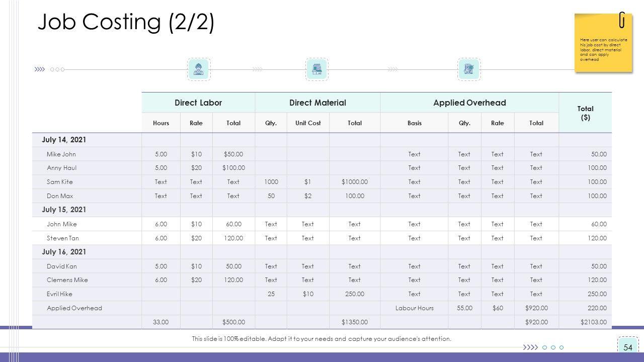Click the July 14, 2021 date row
This screenshot has height=362, width=644.
coord(64,140)
